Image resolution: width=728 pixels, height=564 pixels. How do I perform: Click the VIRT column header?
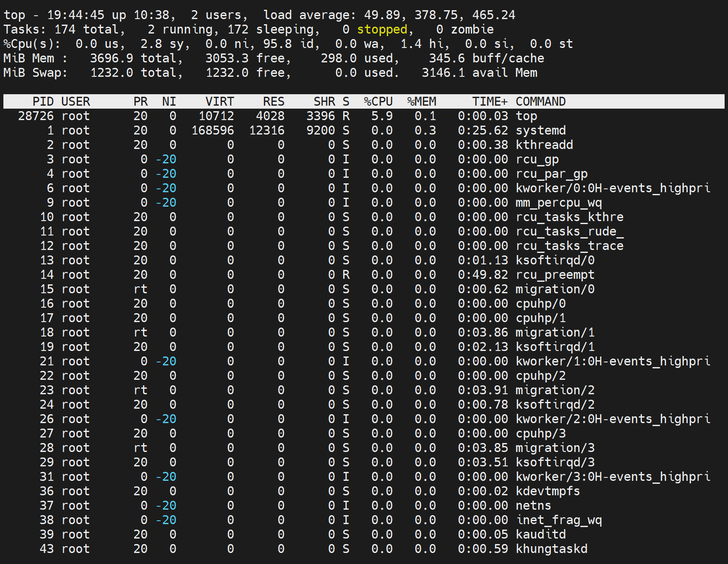click(219, 101)
